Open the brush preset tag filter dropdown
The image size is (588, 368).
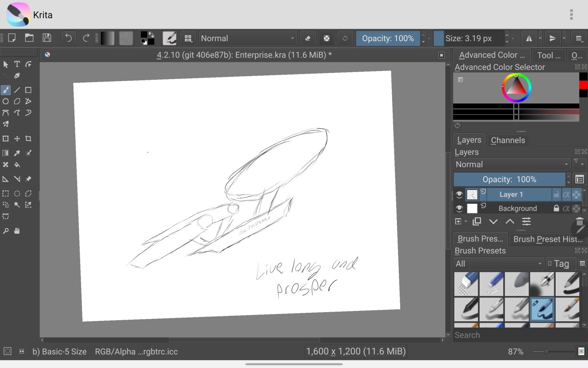pos(499,263)
